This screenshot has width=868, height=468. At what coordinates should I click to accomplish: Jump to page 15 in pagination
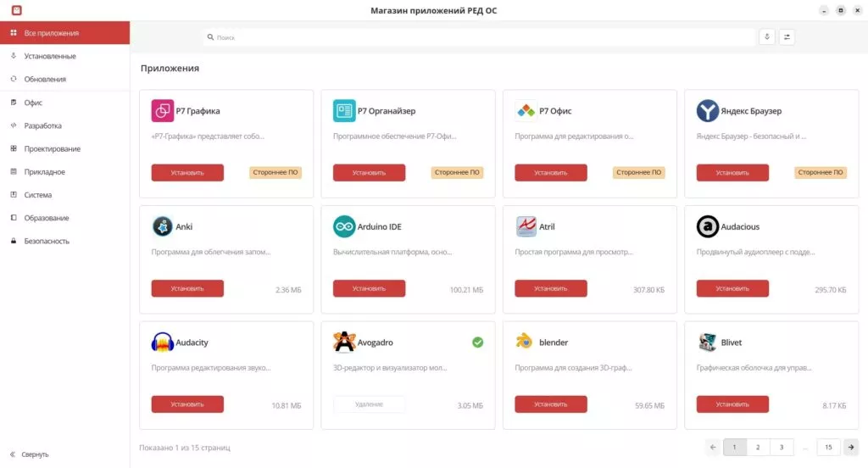828,447
